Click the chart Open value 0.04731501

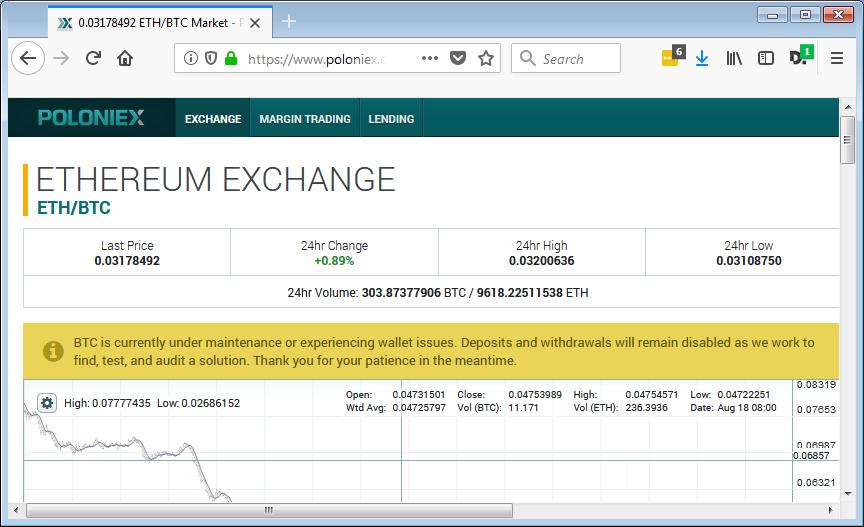419,395
